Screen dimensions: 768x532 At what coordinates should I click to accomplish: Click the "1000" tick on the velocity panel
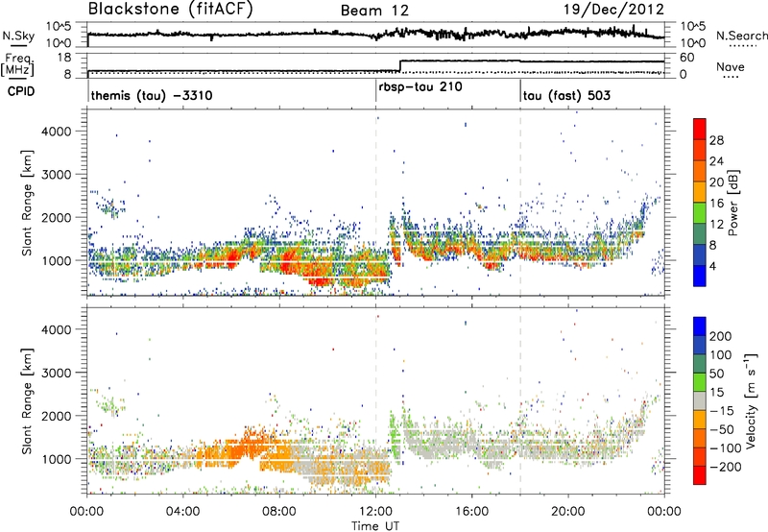click(x=56, y=459)
